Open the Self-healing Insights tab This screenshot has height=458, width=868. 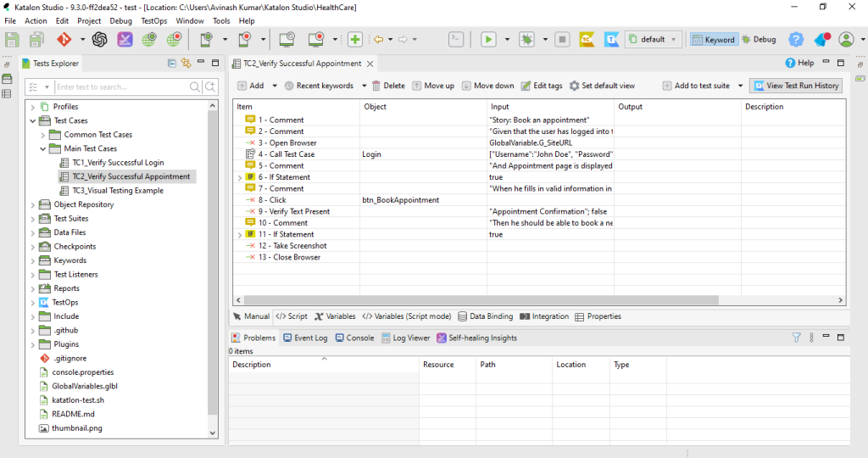click(476, 338)
